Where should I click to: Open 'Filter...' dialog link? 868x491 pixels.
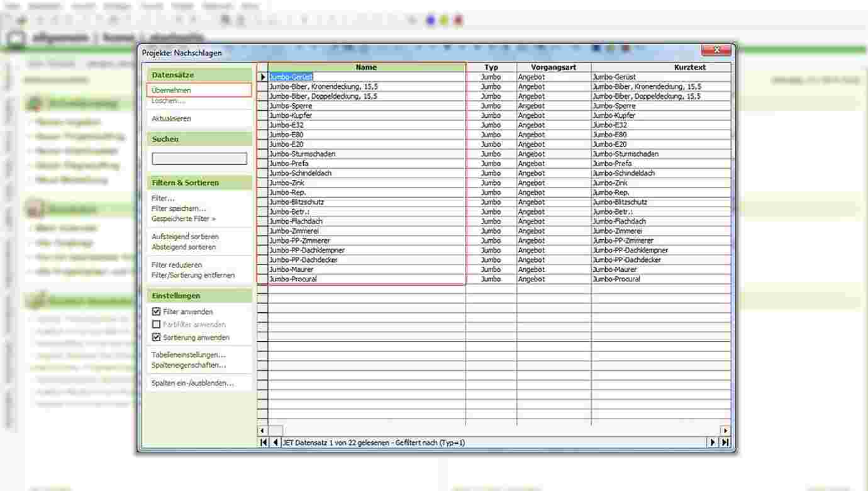pos(163,198)
